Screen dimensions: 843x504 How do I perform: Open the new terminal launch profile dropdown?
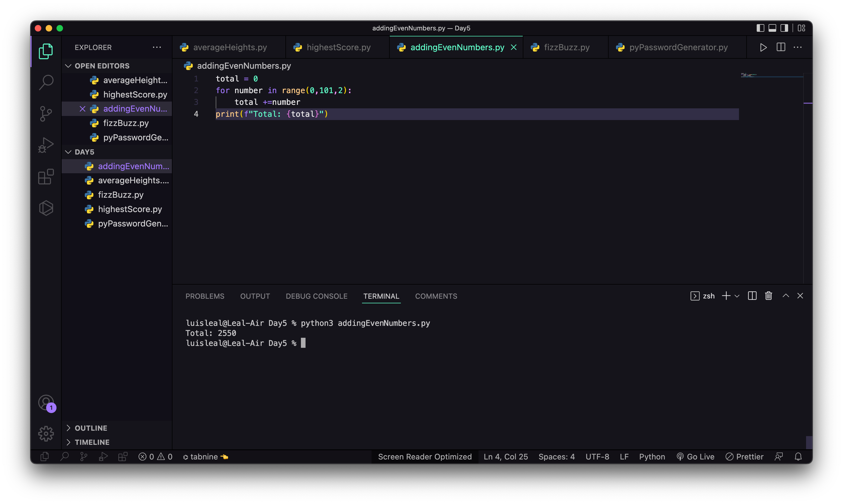coord(737,296)
